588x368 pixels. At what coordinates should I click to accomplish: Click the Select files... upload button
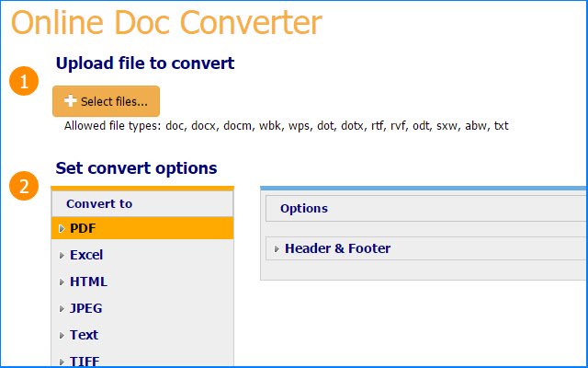[107, 101]
